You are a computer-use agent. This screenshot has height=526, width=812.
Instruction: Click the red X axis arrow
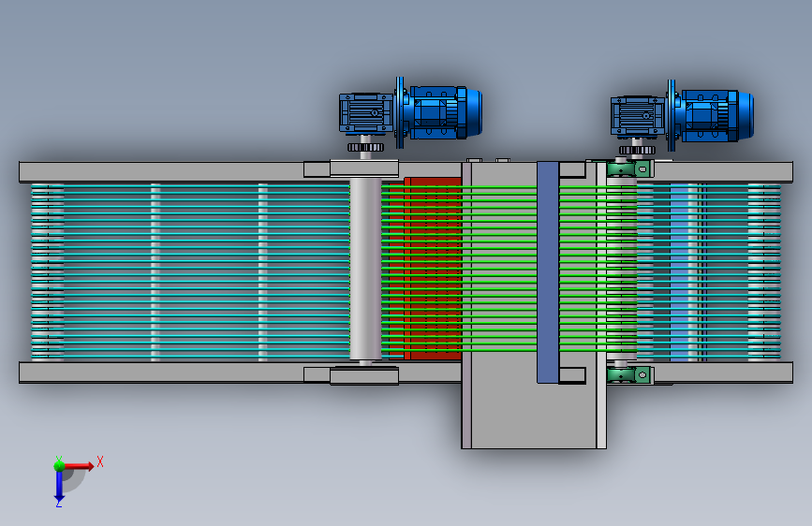click(80, 466)
